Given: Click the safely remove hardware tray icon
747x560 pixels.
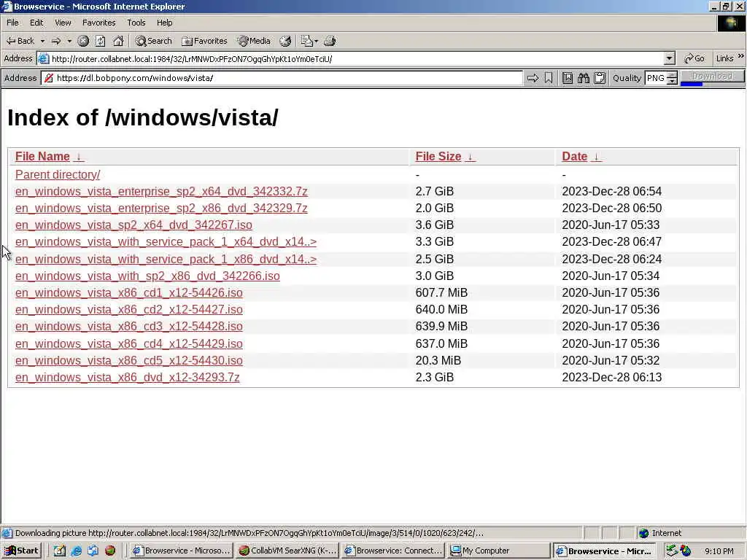Looking at the screenshot, I should click(671, 551).
